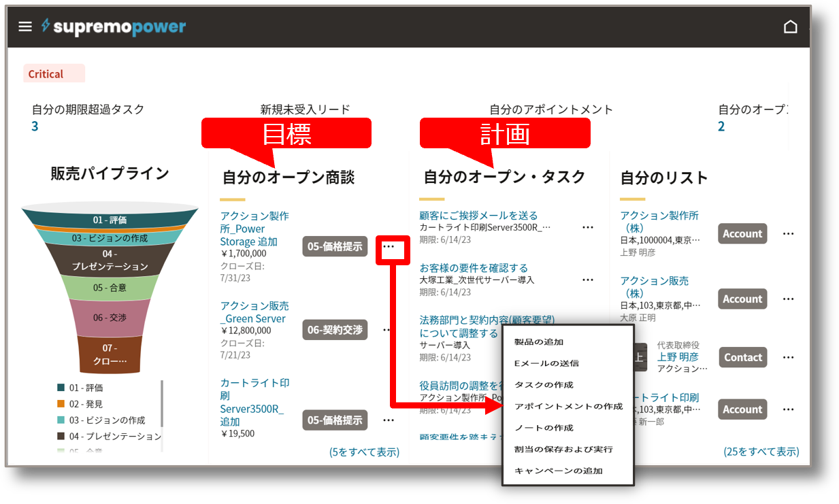Open the 自分の期限超過タスク count link
This screenshot has height=504, width=839.
34,125
